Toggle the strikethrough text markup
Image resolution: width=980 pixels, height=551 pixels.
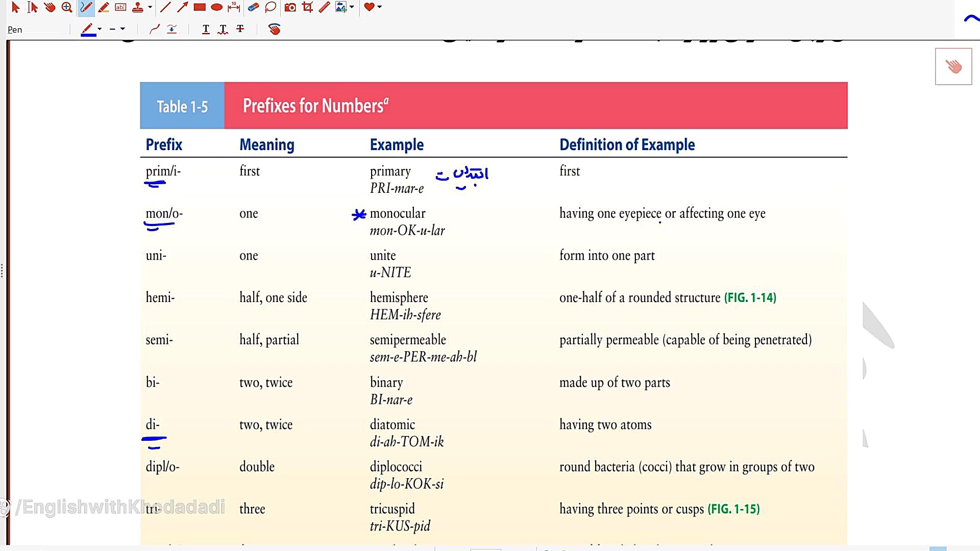[240, 29]
